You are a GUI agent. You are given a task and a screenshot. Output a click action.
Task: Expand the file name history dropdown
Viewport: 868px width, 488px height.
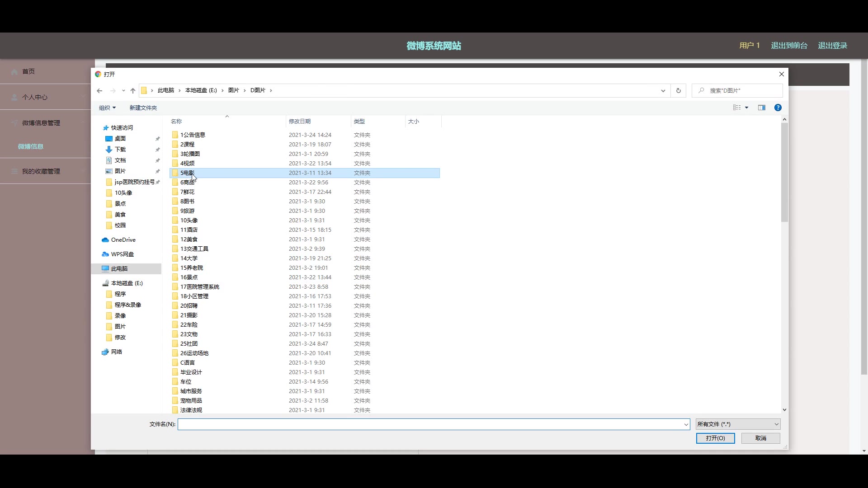click(686, 424)
